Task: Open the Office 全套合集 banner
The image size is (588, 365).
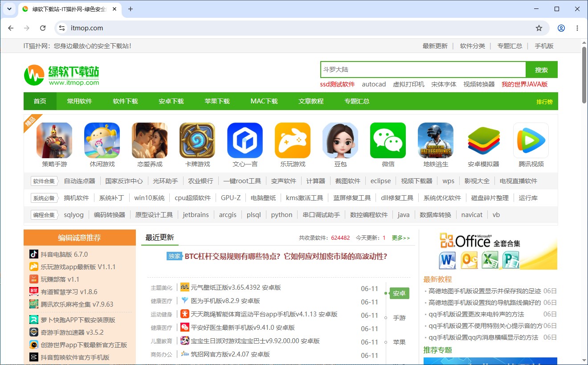Action: tap(490, 250)
